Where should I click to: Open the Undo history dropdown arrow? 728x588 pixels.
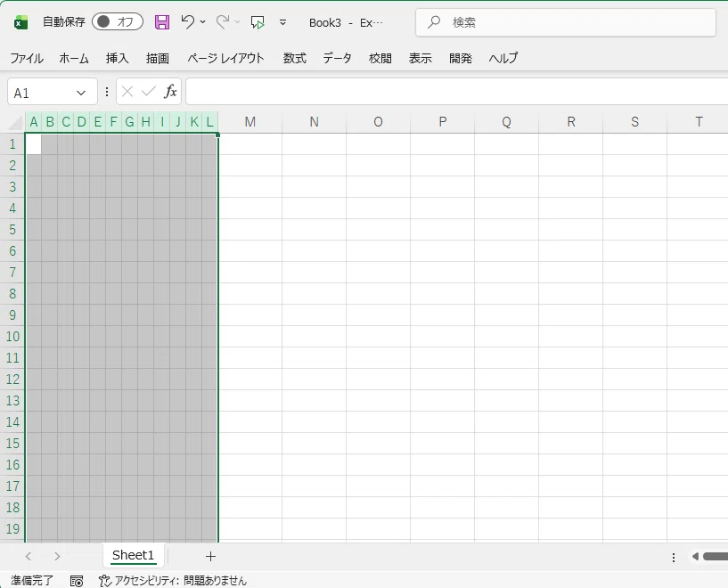coord(203,22)
